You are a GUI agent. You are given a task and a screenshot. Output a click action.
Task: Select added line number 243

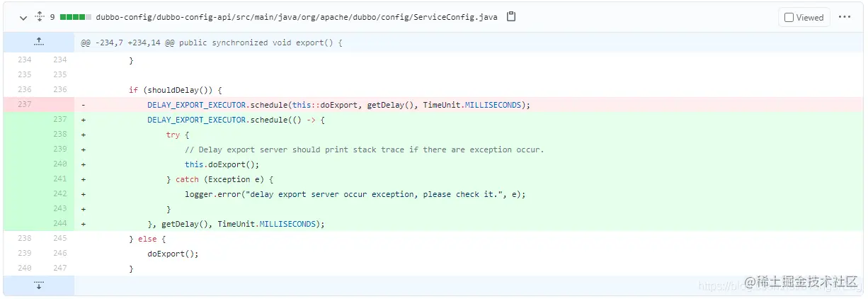coord(59,209)
